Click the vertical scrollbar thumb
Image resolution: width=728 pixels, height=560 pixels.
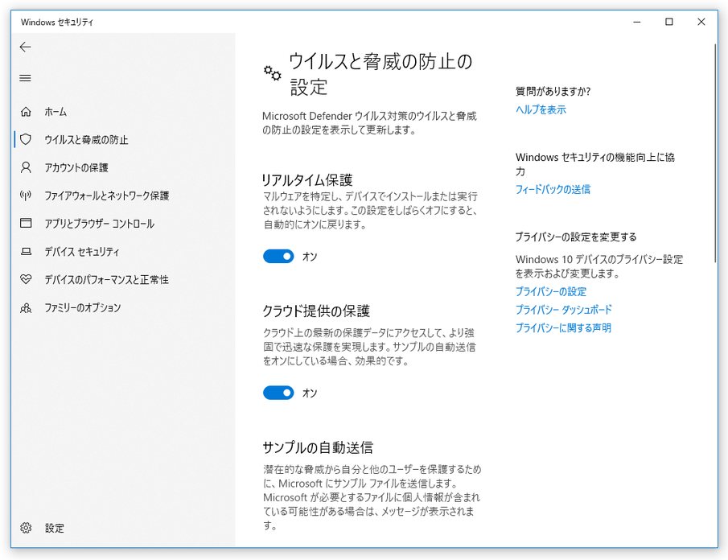pos(715,153)
